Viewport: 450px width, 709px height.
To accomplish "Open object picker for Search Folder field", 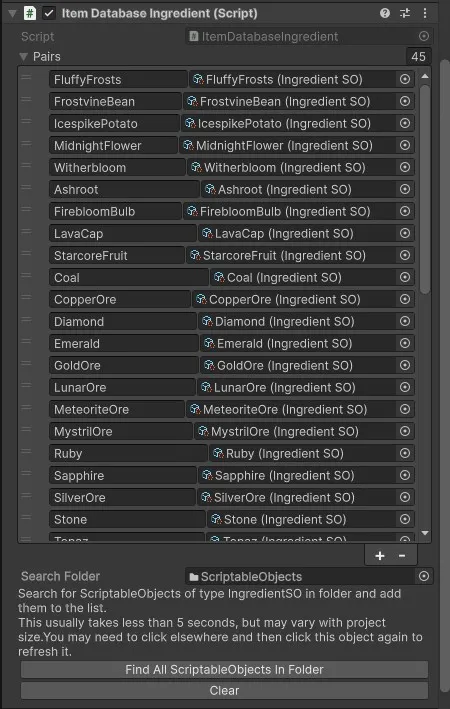I will click(424, 576).
